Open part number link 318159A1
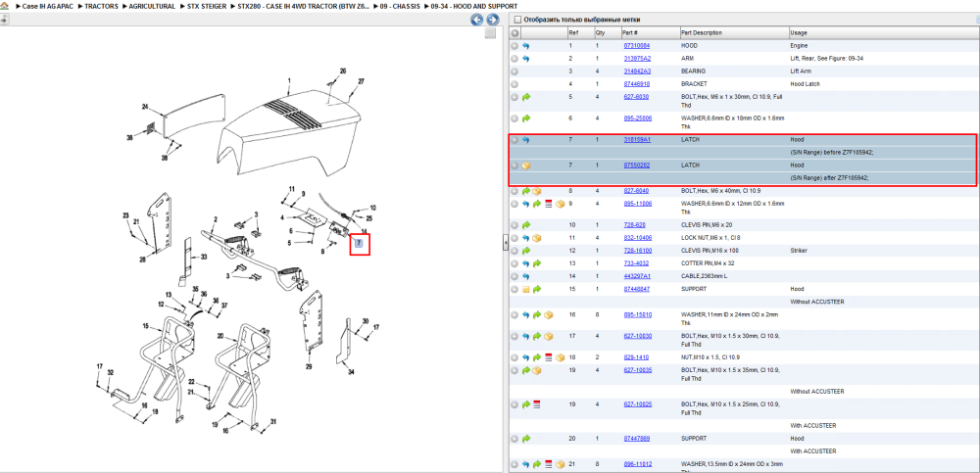Screen dimensions: 980x473 coord(637,140)
